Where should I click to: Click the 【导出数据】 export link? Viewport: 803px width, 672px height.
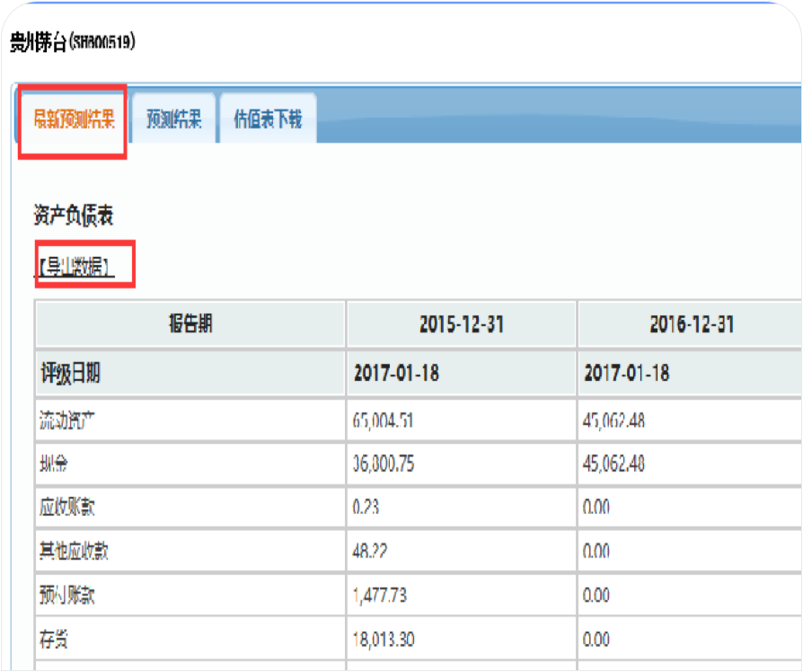pyautogui.click(x=76, y=267)
